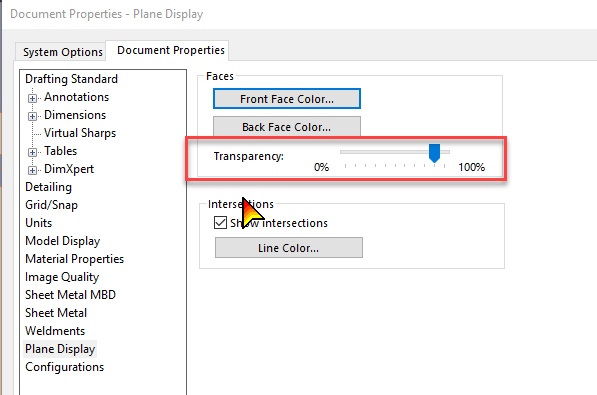Select the Detailing category
The image size is (597, 395).
tap(48, 187)
